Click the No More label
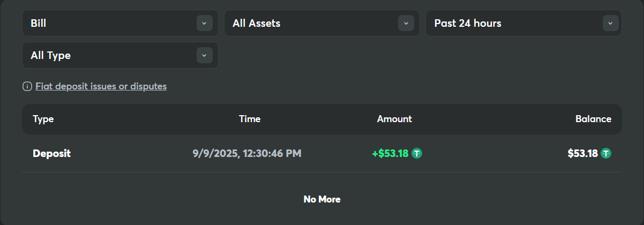Viewport: 644px width, 225px height. coord(322,199)
